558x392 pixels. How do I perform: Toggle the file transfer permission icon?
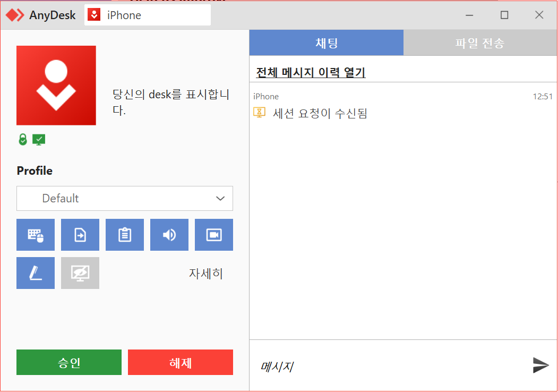click(80, 234)
